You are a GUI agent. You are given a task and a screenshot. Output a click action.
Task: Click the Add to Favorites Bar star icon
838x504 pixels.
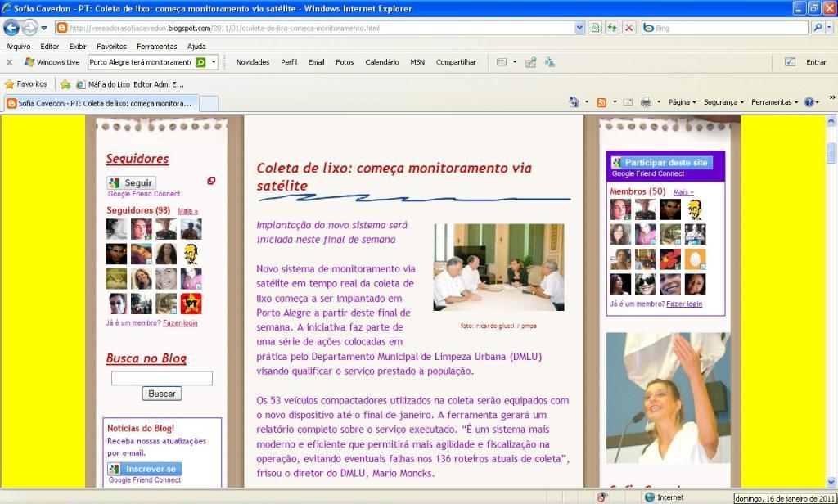pyautogui.click(x=65, y=84)
